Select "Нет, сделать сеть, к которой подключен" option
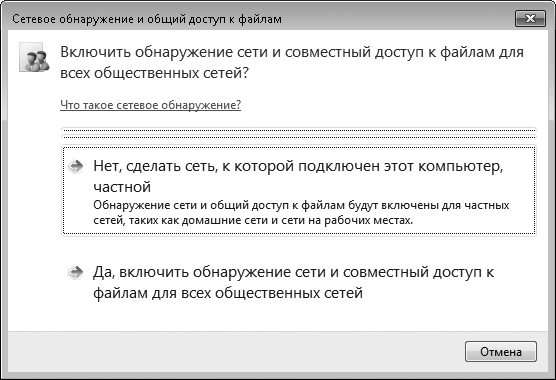The image size is (556, 380). [x=299, y=190]
